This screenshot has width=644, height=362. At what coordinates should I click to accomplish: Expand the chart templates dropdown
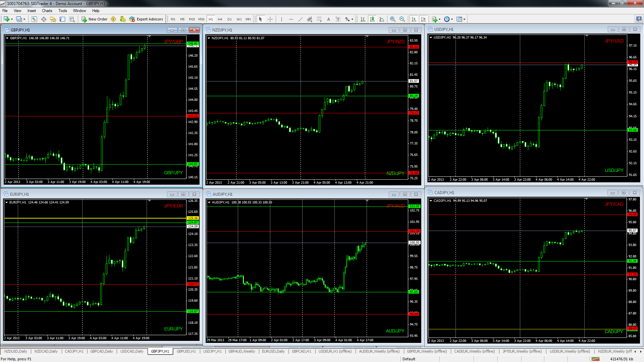tap(464, 19)
